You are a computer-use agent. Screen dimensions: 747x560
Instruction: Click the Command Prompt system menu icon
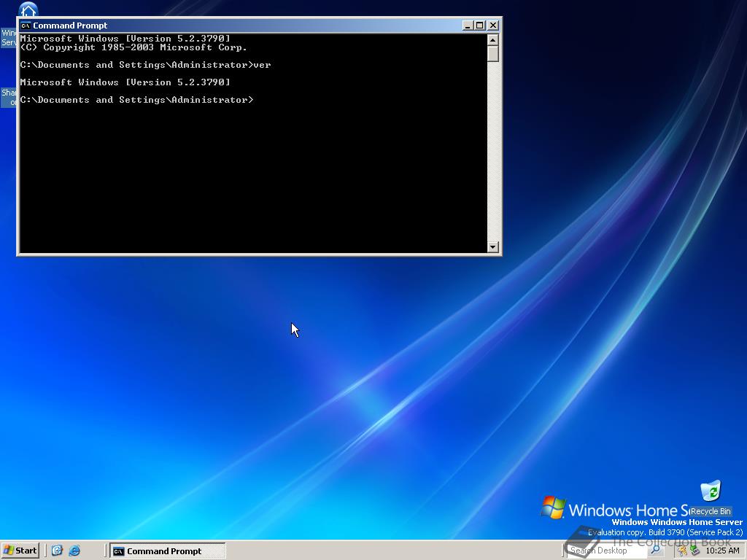coord(26,26)
